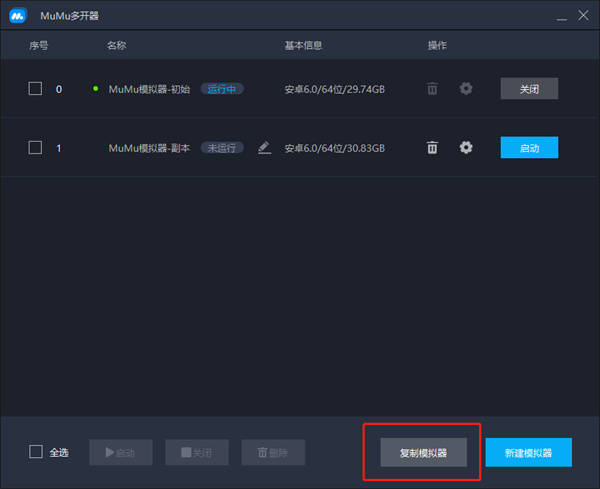Tick the checkbox for emulator row 1
The image size is (600, 489).
(35, 147)
